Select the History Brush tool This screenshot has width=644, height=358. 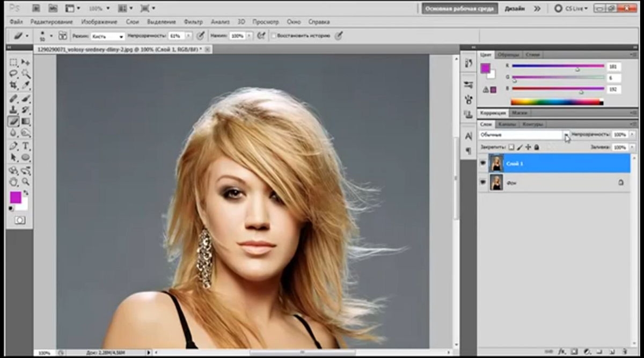(x=25, y=110)
